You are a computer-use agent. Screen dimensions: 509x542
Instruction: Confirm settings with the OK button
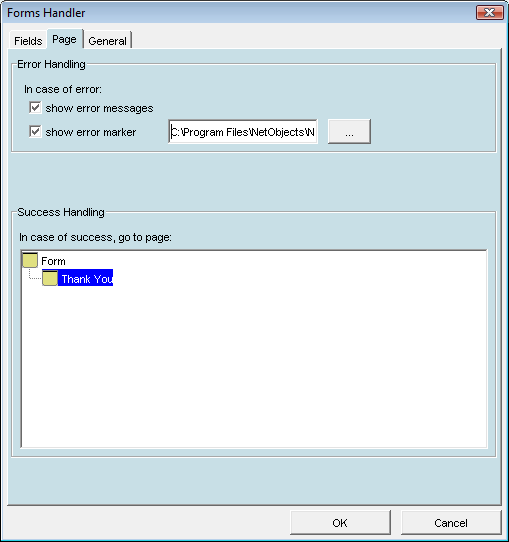[340, 523]
